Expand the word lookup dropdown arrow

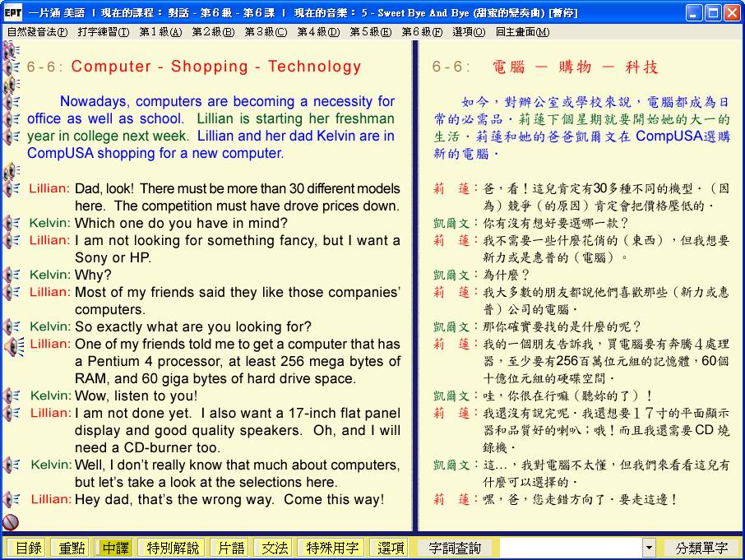[x=649, y=548]
